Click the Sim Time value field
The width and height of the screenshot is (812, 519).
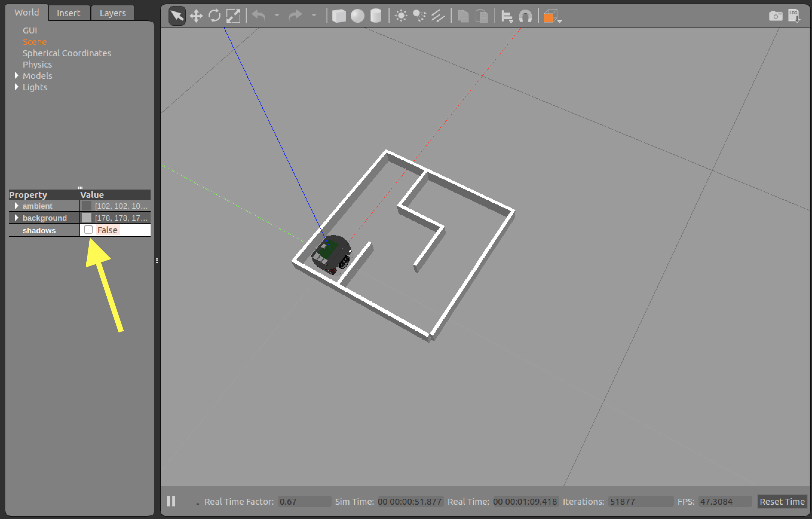coord(410,501)
